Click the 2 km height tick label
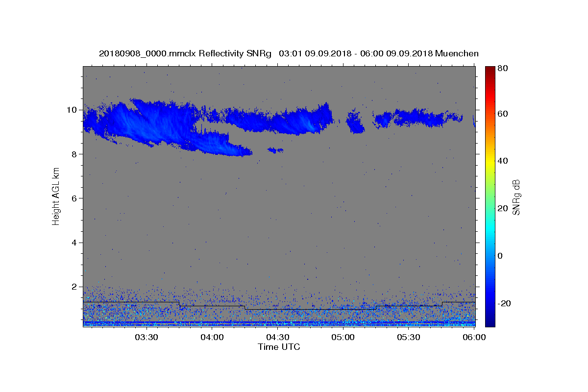Image resolution: width=588 pixels, height=392 pixels. (x=73, y=287)
